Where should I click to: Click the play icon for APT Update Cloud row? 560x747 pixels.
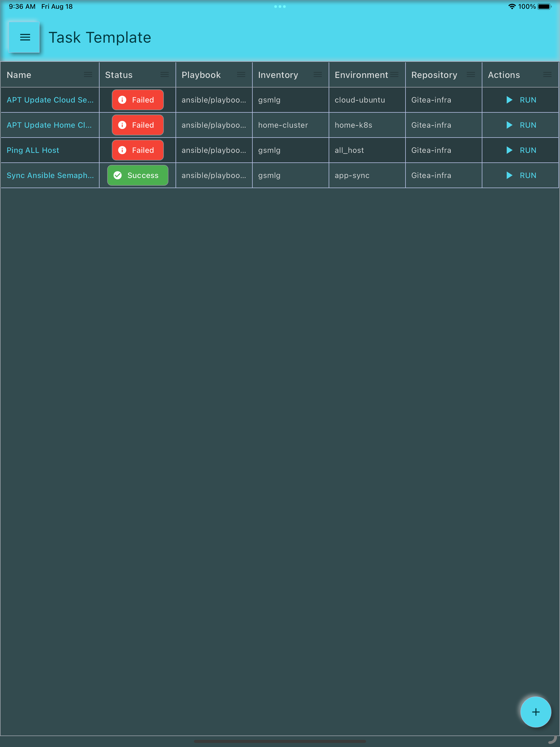[x=509, y=100]
